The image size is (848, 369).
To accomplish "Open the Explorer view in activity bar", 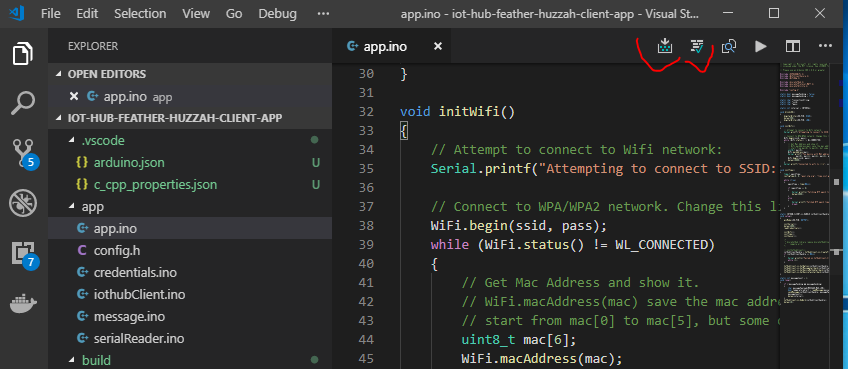I will click(23, 54).
